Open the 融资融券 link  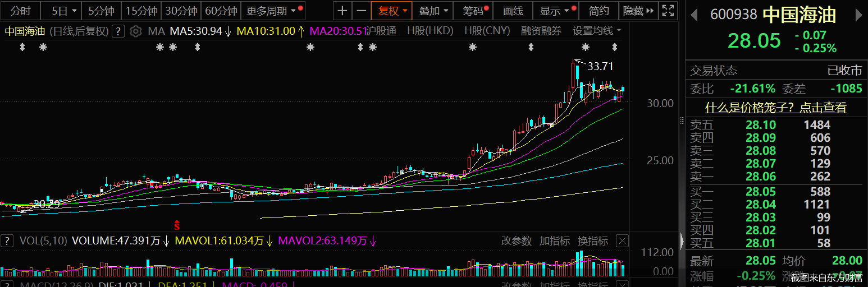(x=541, y=31)
